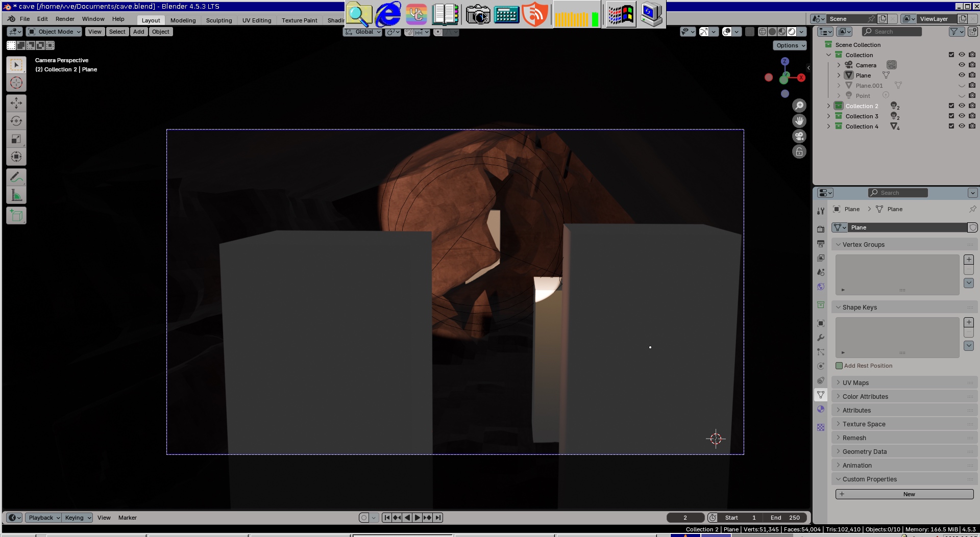
Task: Open the Render menu
Action: point(65,19)
